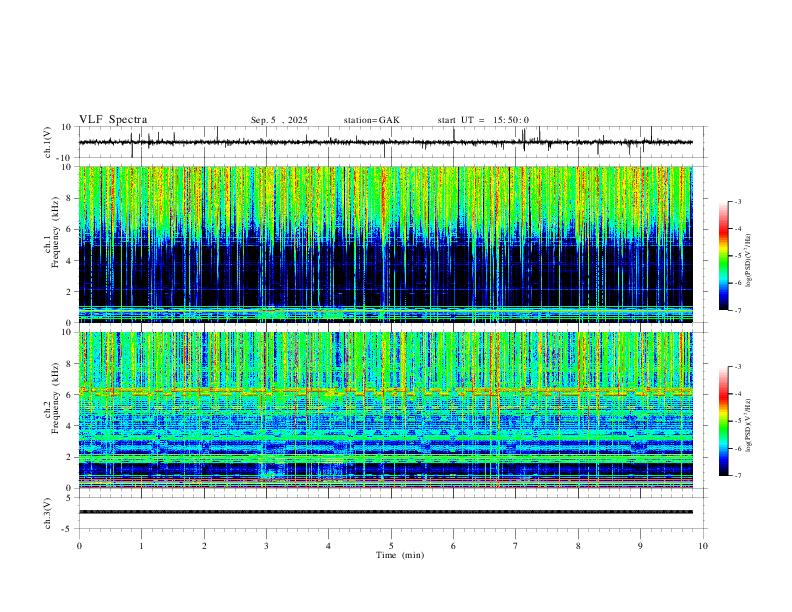Click time-axis tick label "3"
Screen dimensions: 792x612
266,546
